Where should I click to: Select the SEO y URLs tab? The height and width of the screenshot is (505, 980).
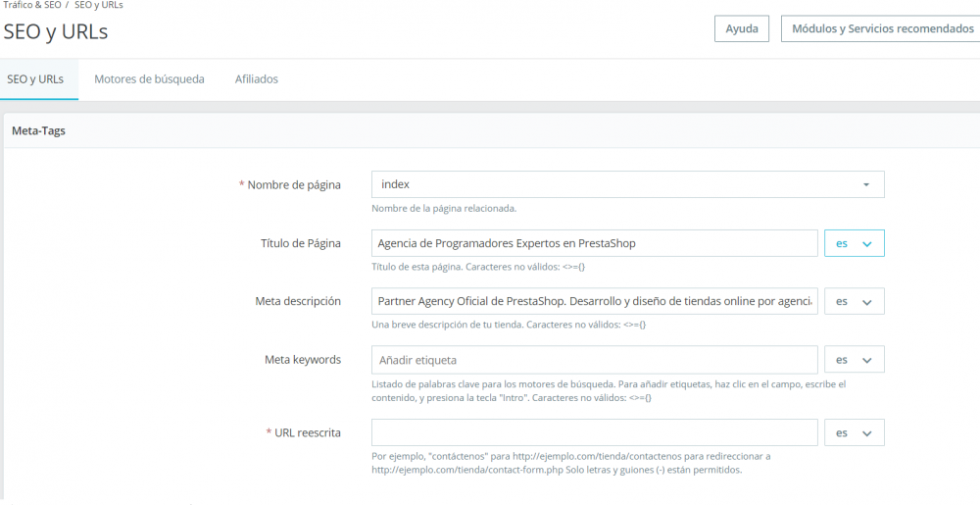(x=35, y=79)
